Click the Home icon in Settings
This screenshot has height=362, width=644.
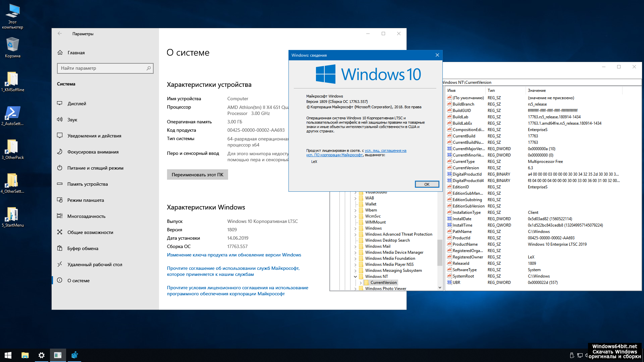pyautogui.click(x=60, y=52)
